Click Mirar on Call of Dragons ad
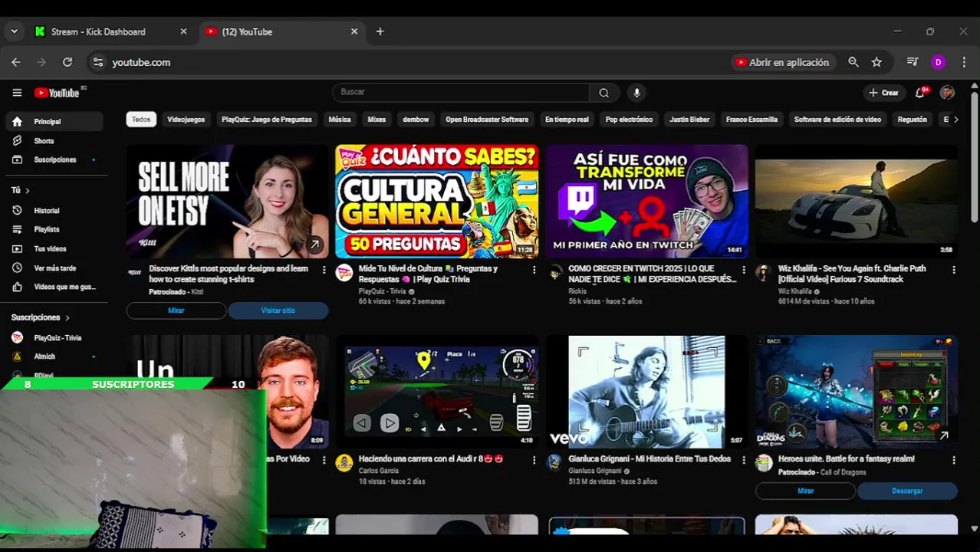 click(805, 491)
